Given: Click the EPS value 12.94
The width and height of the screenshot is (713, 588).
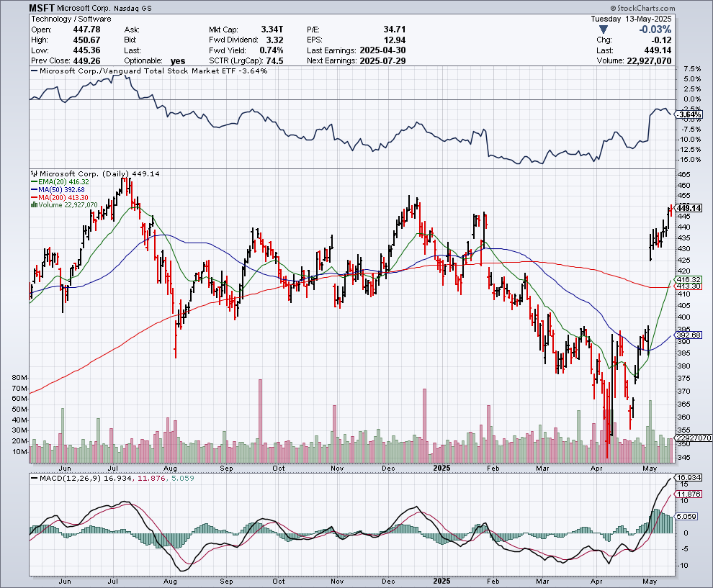Looking at the screenshot, I should point(394,40).
